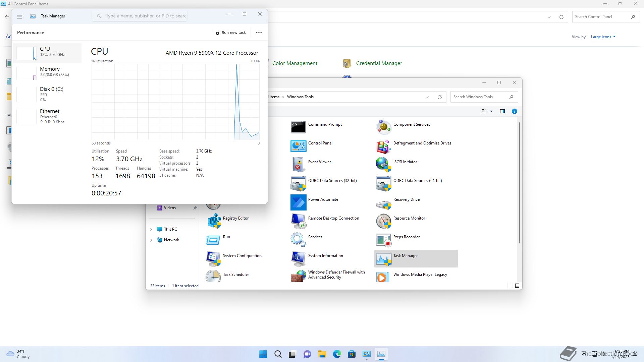Open Windows Media Player Legacy icon

pos(383,277)
